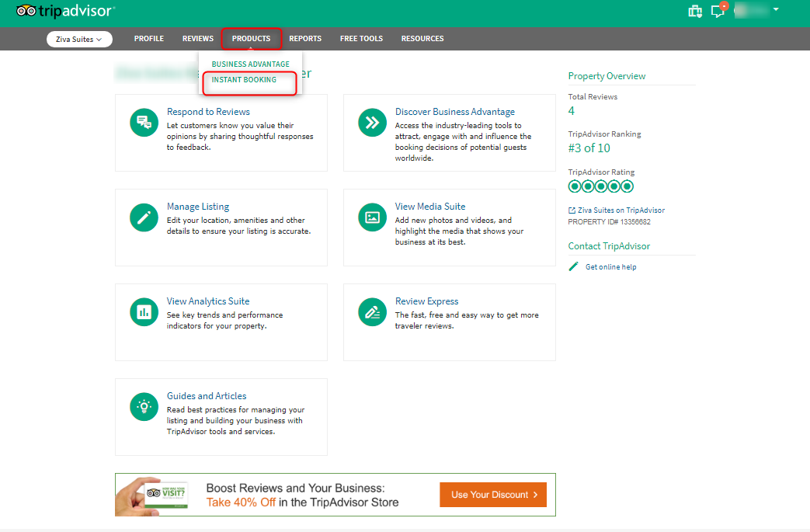
Task: Open the REPORTS menu
Action: coord(305,39)
